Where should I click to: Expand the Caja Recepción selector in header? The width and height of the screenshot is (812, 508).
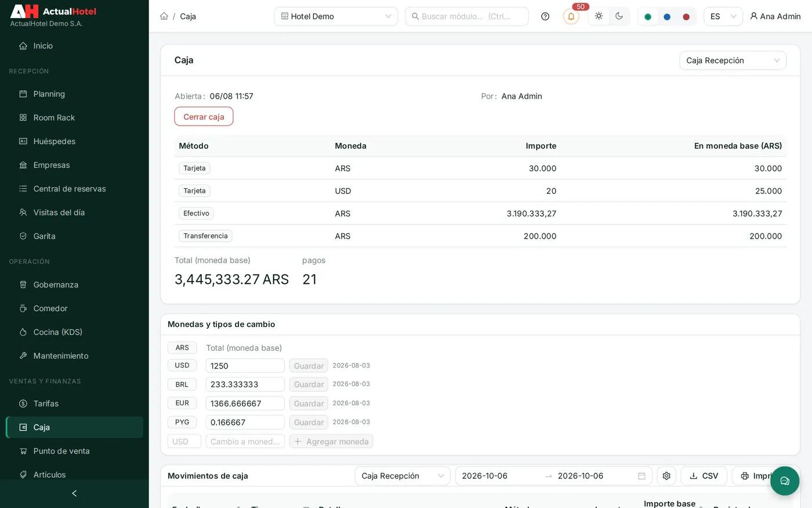[x=733, y=60]
